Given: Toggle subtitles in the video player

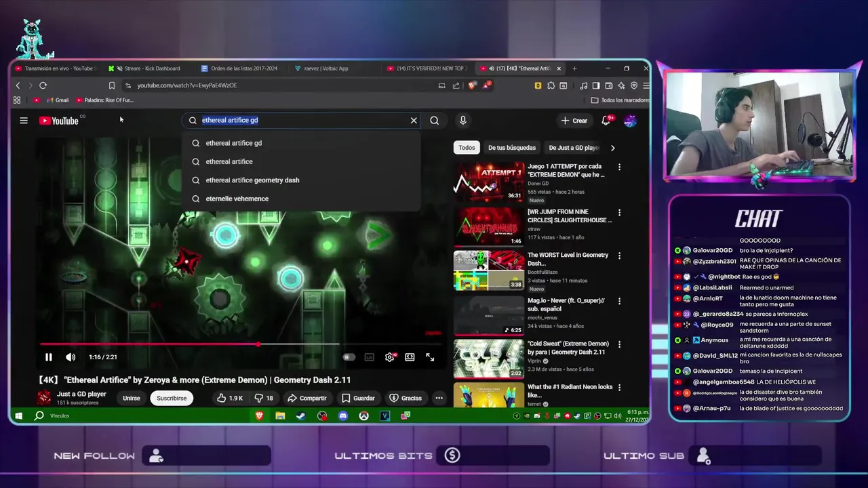Looking at the screenshot, I should (x=369, y=357).
